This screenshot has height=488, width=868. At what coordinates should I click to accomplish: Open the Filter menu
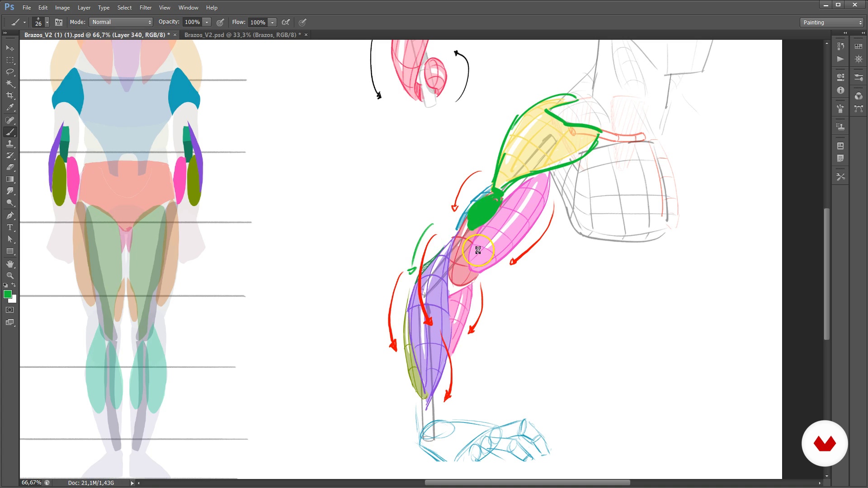point(146,8)
